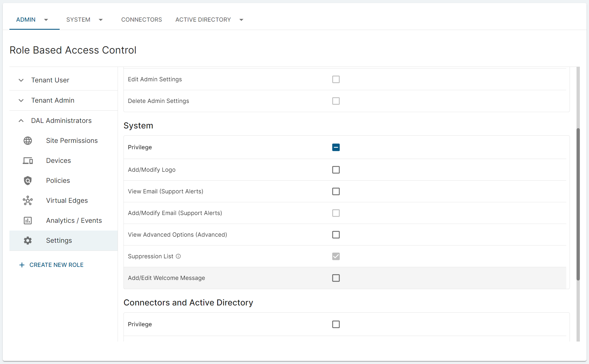
Task: Switch to the SYSTEM tab
Action: (78, 20)
